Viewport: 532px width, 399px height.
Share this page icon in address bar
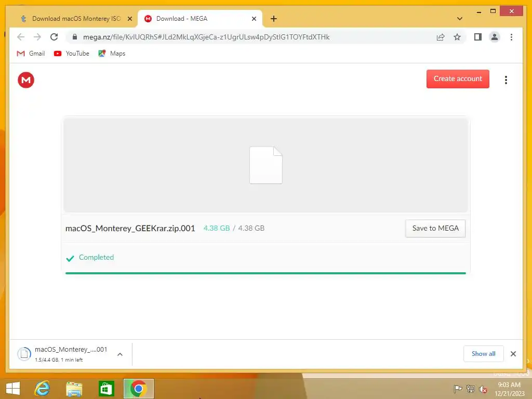[x=441, y=37]
